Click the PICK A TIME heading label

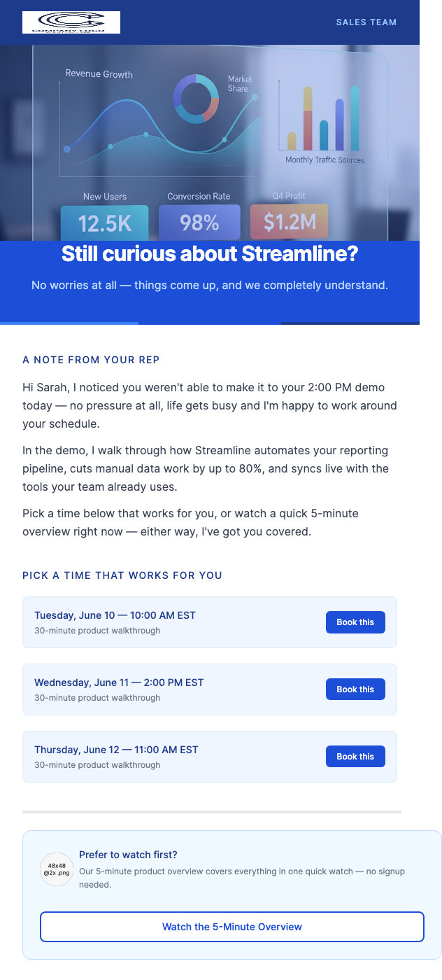point(122,575)
